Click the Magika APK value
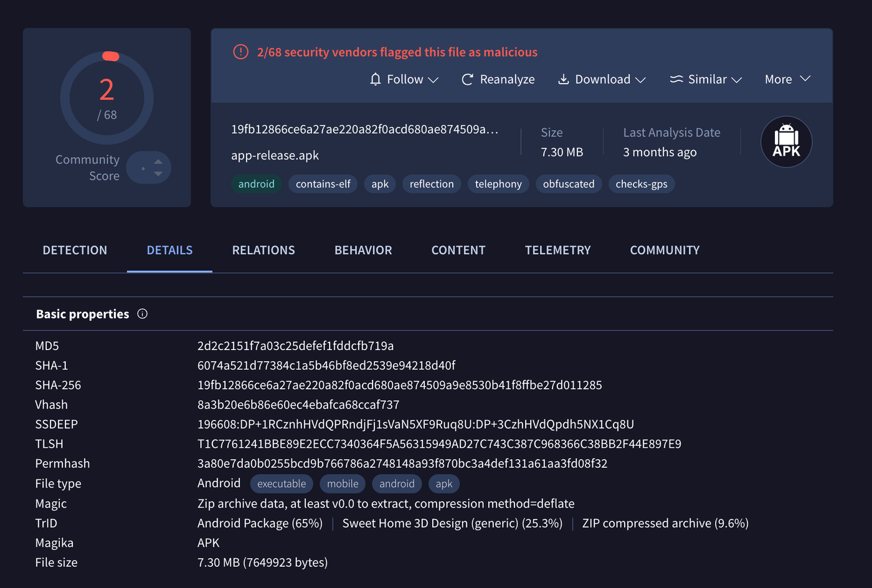This screenshot has height=588, width=872. tap(208, 543)
